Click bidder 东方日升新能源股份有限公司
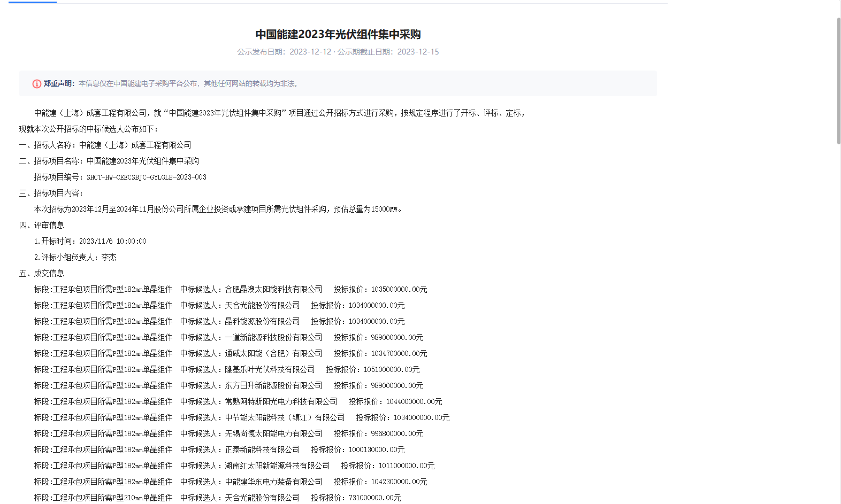The height and width of the screenshot is (504, 841). pyautogui.click(x=273, y=385)
